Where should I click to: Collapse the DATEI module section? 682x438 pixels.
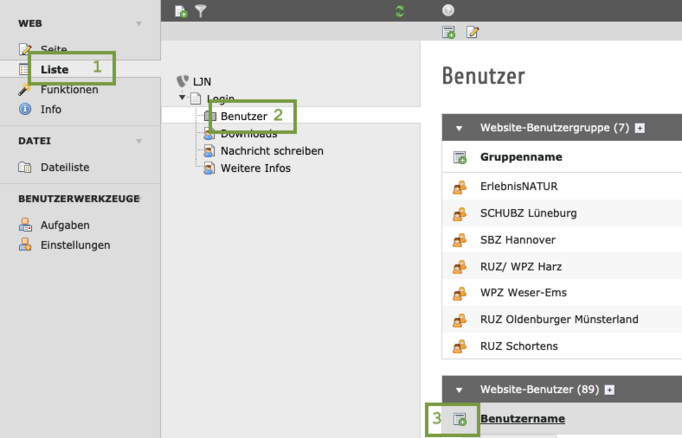point(139,141)
